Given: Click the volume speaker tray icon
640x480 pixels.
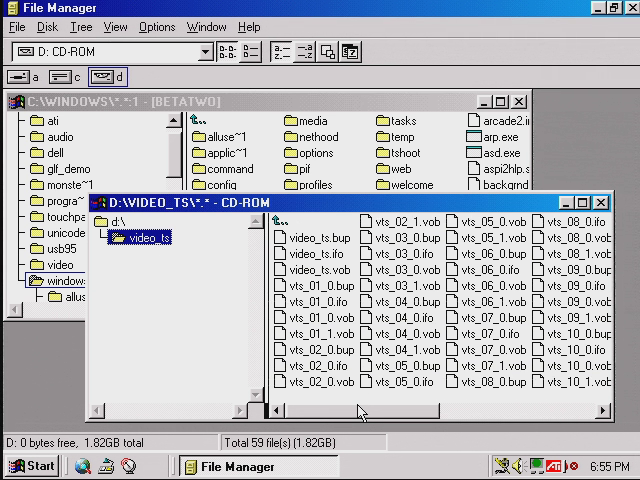Looking at the screenshot, I should pos(518,466).
